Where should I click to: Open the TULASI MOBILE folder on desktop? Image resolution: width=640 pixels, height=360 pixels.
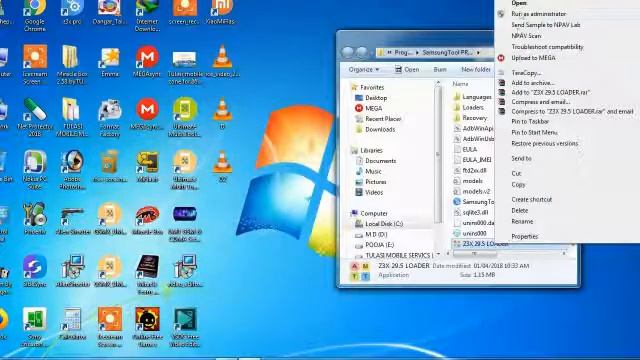pos(72,118)
